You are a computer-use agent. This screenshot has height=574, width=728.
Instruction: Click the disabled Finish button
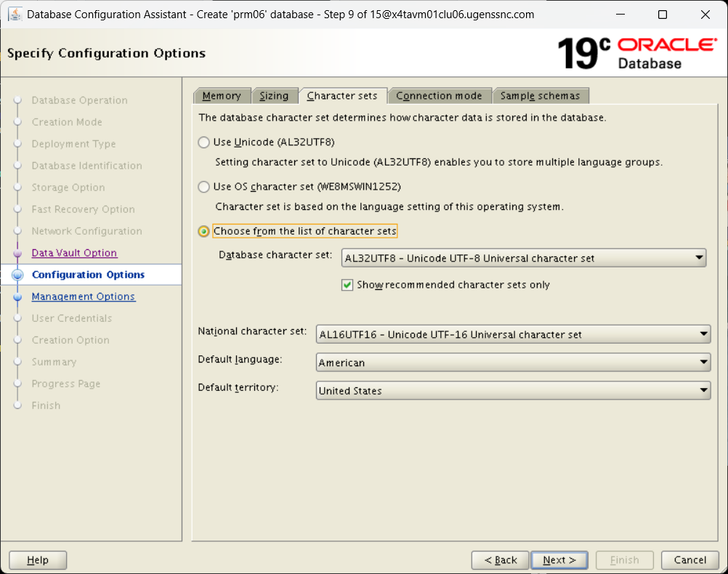[624, 560]
